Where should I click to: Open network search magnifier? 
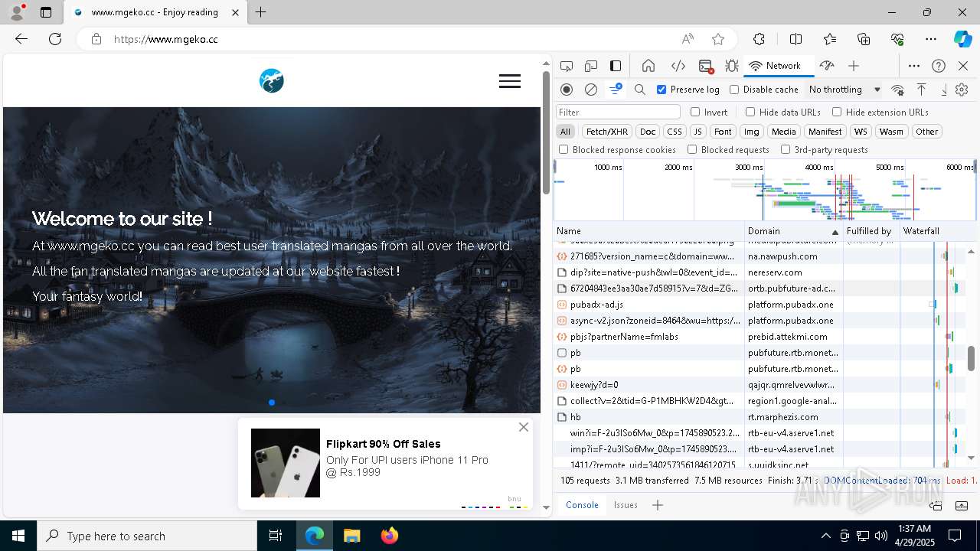coord(640,90)
